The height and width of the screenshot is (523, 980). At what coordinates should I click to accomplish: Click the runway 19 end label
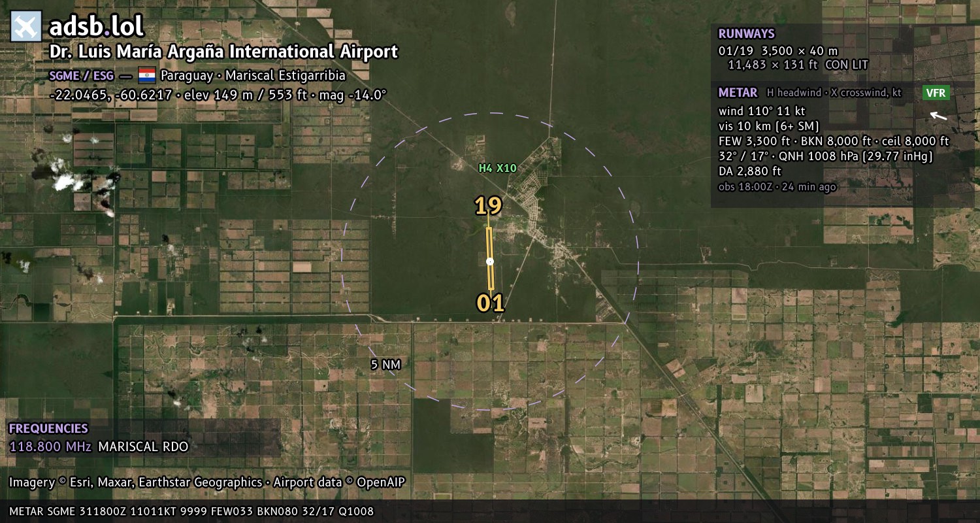point(488,206)
